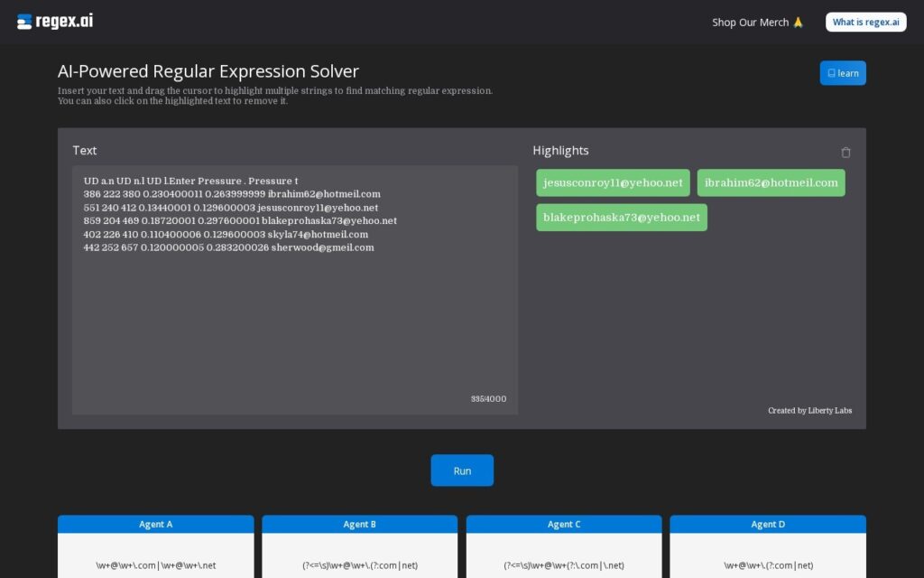Click inside the Text input area
Screen dimensions: 924x578
[295, 290]
